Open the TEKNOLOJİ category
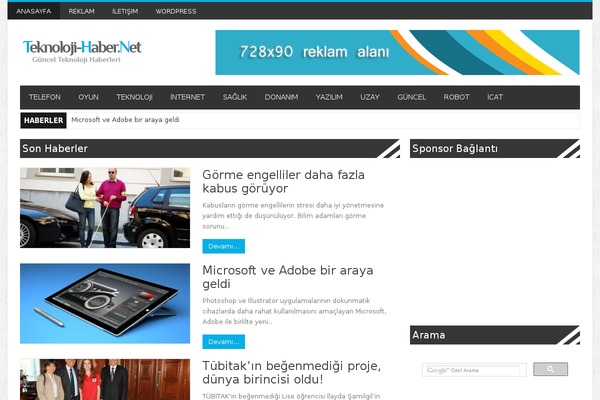 (x=134, y=97)
